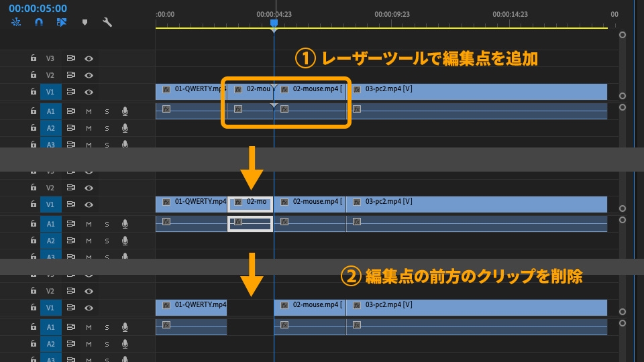Select 02-mouse.mp4 clip after gap in bottom timeline
Screen dimensions: 644x362
(310, 308)
